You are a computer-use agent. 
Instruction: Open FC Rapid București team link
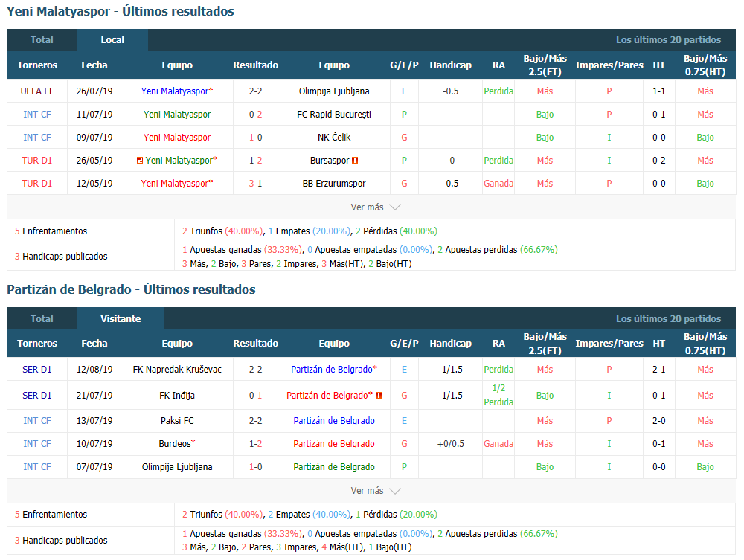[x=334, y=115]
